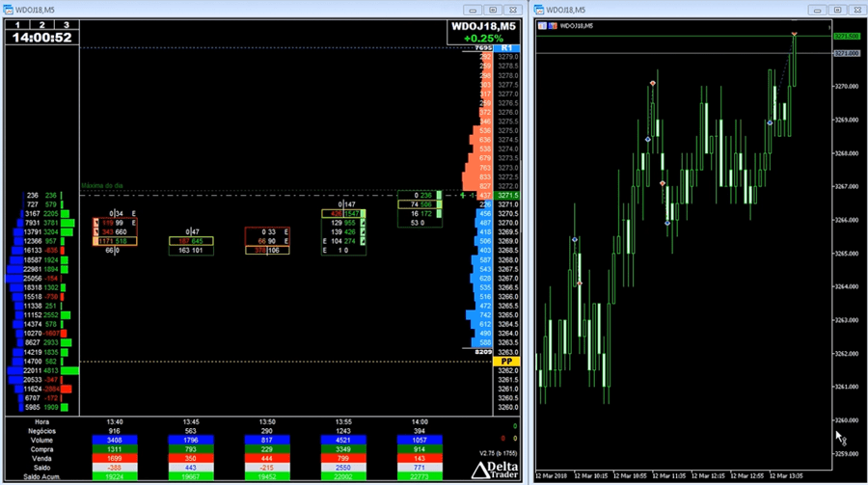Minimize the left Delta Trader window

point(472,9)
